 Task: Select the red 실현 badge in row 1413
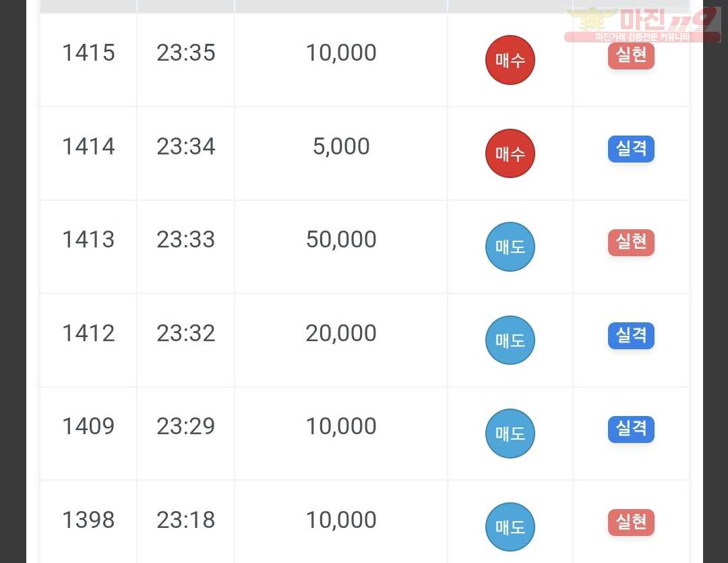tap(631, 243)
